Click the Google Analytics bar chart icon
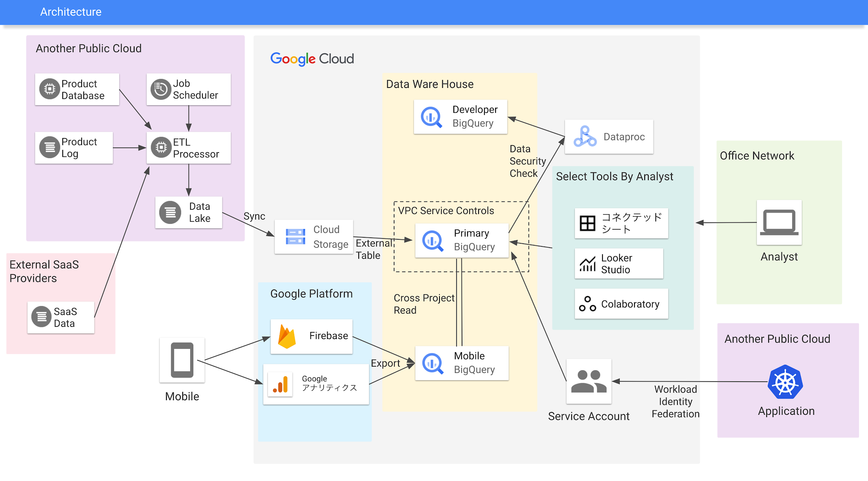Image resolution: width=868 pixels, height=481 pixels. (280, 384)
